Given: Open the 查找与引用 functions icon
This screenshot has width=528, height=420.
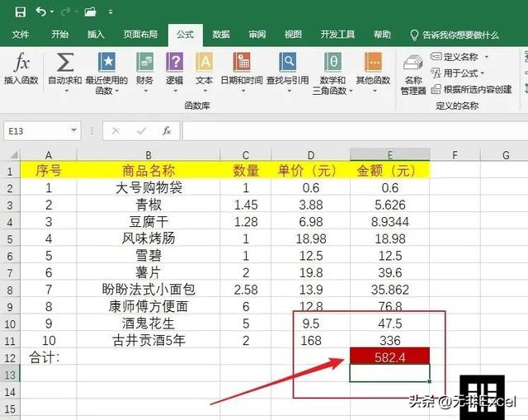Looking at the screenshot, I should (x=288, y=62).
